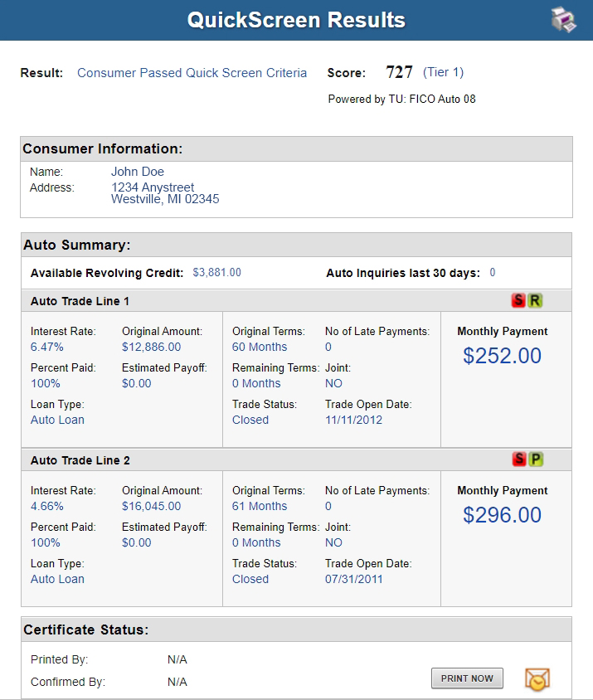Screen dimensions: 593x700
Task: Click the red S badge on Trade Line 1
Action: pyautogui.click(x=518, y=300)
